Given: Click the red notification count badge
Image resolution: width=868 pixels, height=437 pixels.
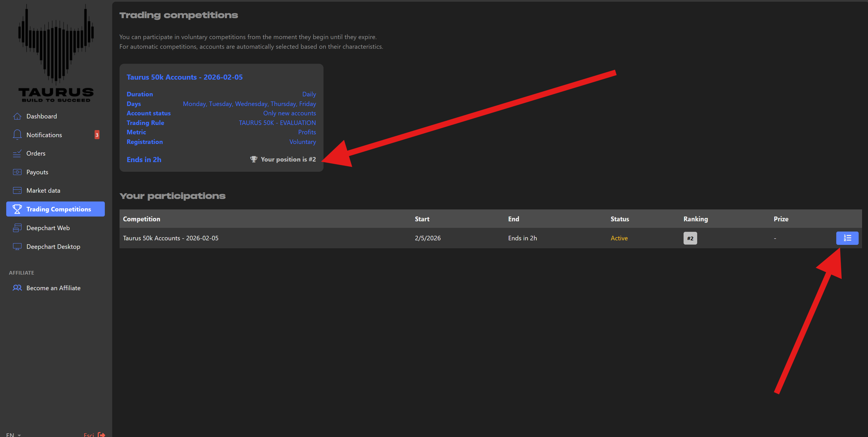Looking at the screenshot, I should point(97,135).
